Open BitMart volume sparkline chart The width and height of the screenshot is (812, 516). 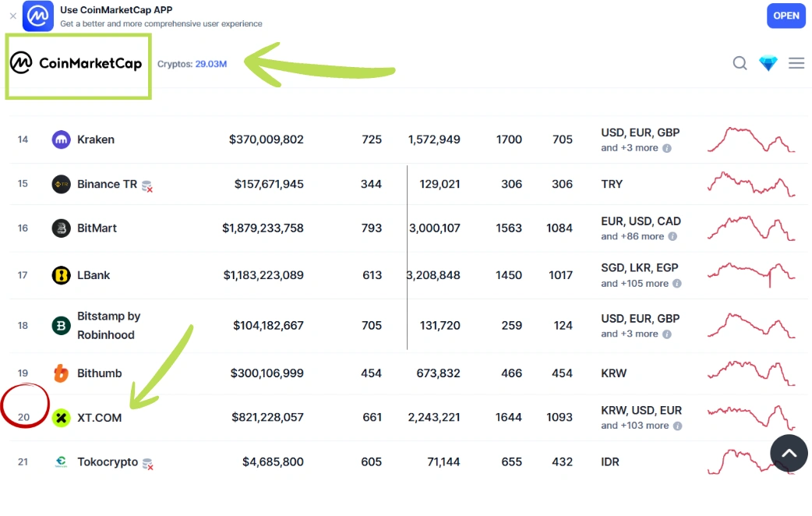click(751, 228)
